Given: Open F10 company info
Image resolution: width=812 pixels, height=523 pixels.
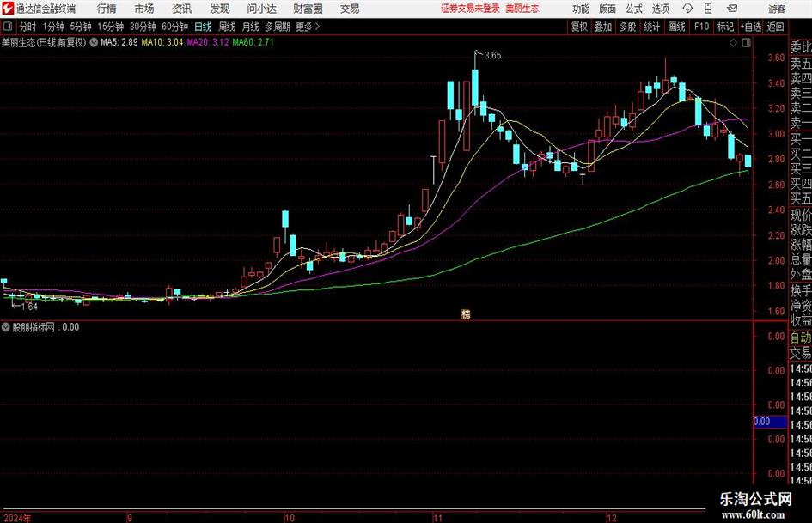Looking at the screenshot, I should click(701, 27).
